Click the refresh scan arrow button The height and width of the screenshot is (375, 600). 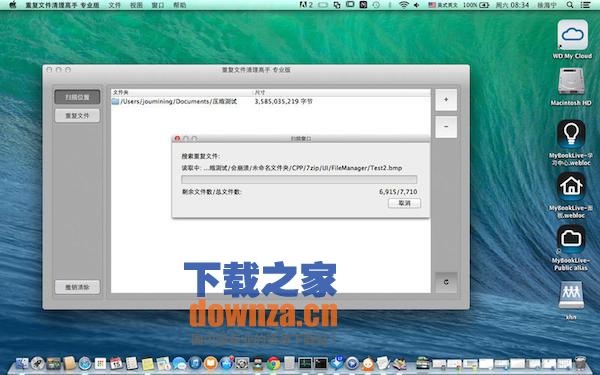point(446,282)
